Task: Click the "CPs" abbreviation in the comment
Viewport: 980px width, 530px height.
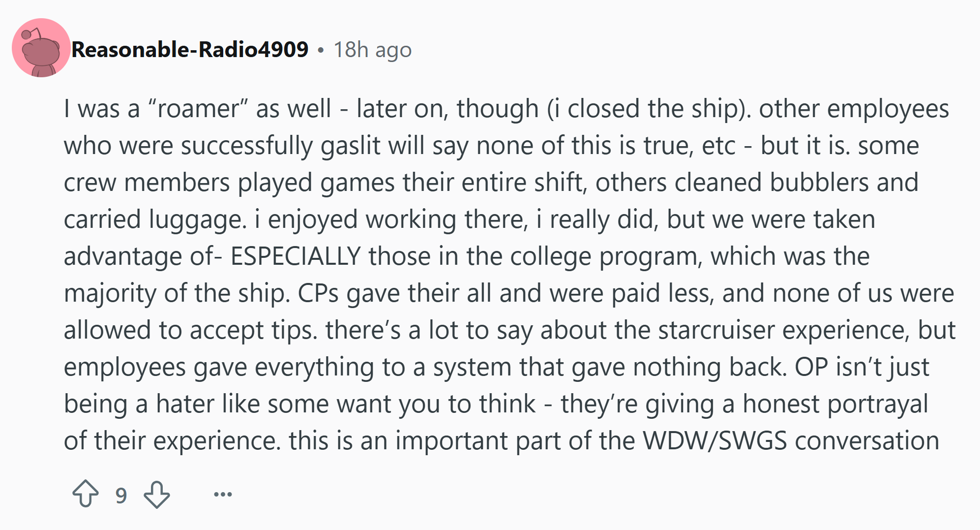Action: pos(318,293)
